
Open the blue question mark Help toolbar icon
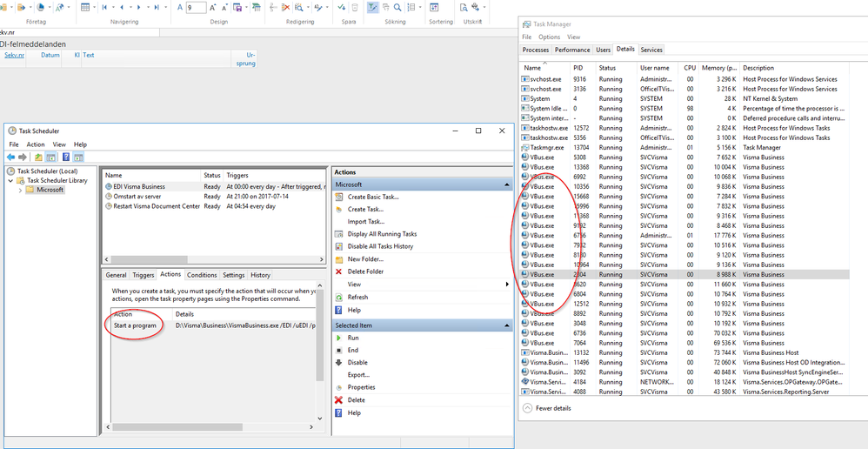66,157
